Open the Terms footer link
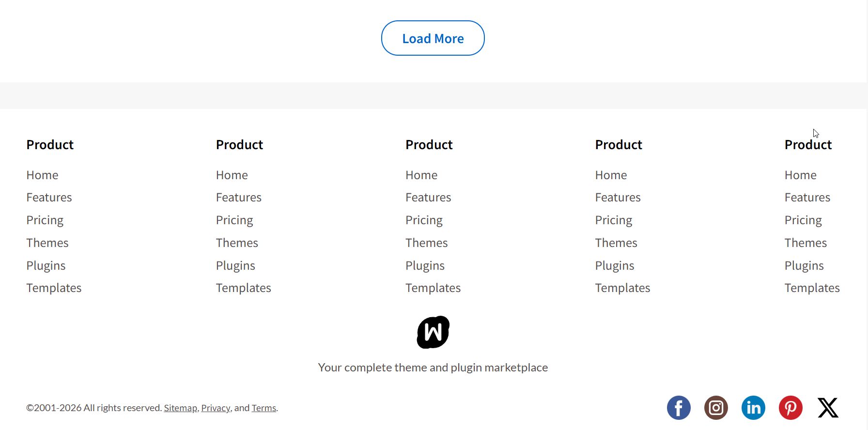This screenshot has height=430, width=868. tap(263, 408)
